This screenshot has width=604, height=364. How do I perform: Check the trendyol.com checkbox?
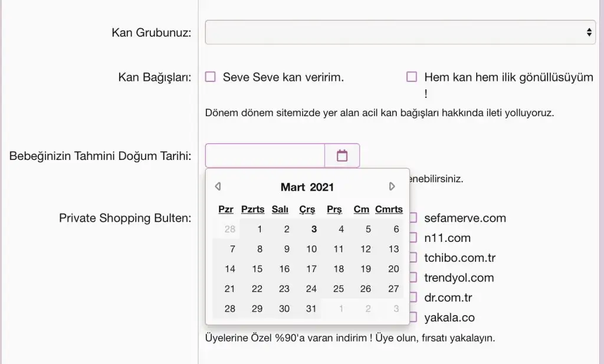(413, 277)
